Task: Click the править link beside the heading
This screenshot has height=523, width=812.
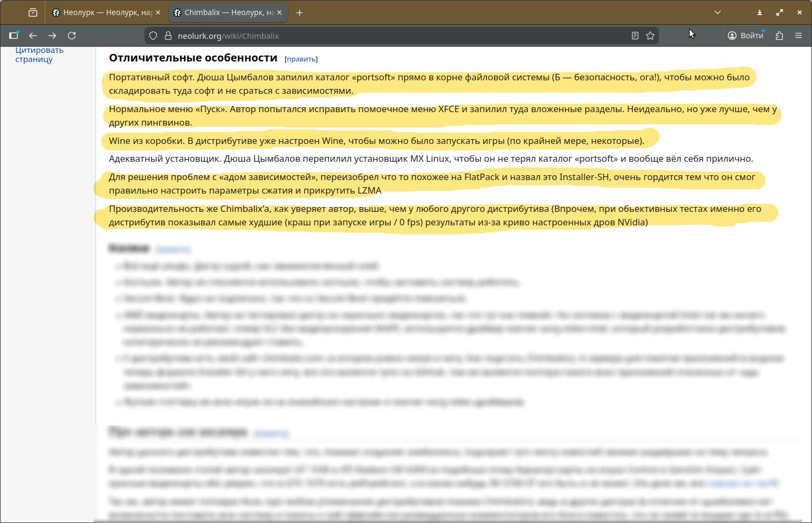Action: (301, 59)
